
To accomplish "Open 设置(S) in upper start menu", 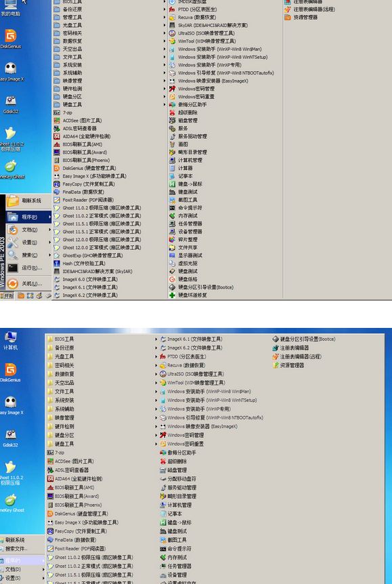I will click(x=28, y=243).
